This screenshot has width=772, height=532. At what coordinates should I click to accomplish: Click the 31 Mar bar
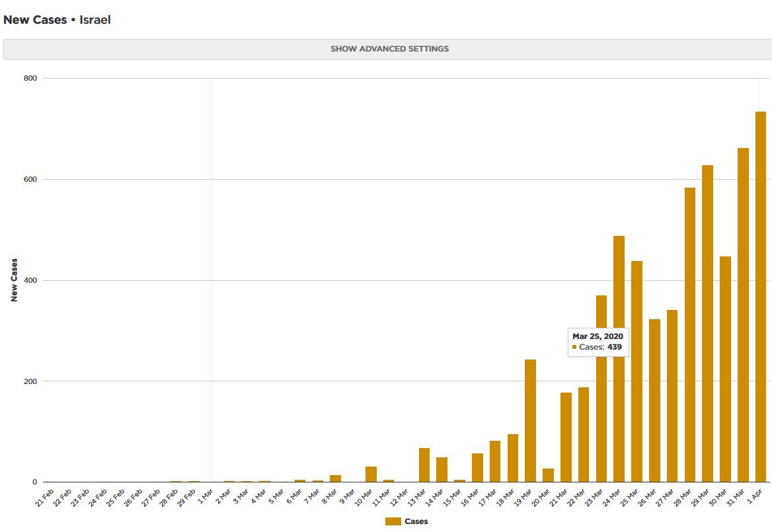pyautogui.click(x=743, y=315)
